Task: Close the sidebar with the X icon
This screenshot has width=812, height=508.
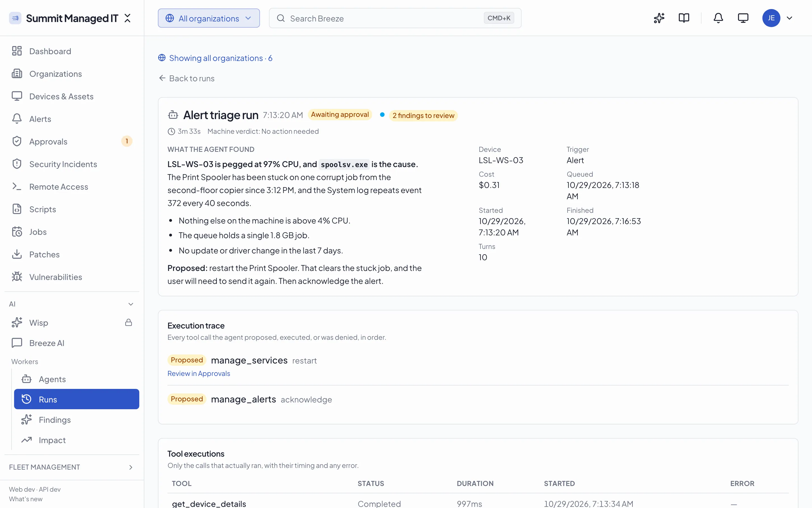Action: click(127, 18)
